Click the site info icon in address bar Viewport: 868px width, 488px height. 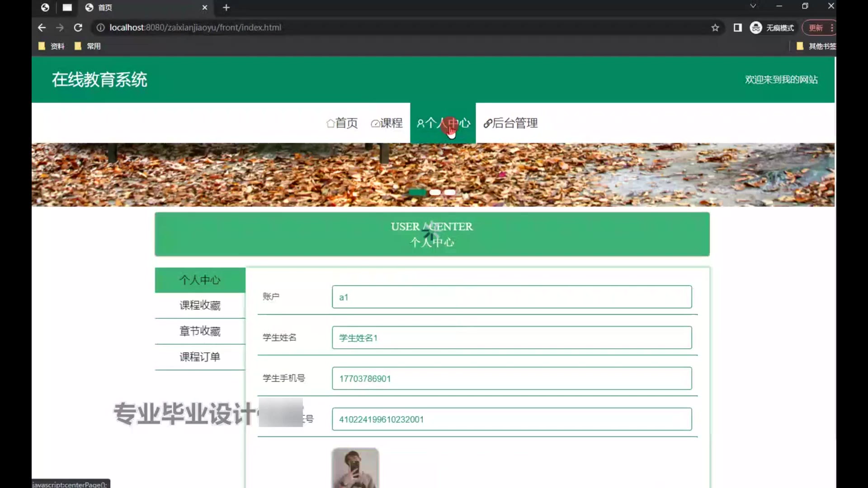click(x=100, y=28)
